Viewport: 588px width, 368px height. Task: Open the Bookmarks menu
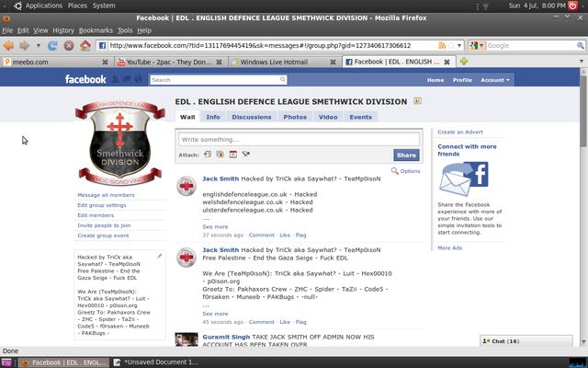coord(96,30)
